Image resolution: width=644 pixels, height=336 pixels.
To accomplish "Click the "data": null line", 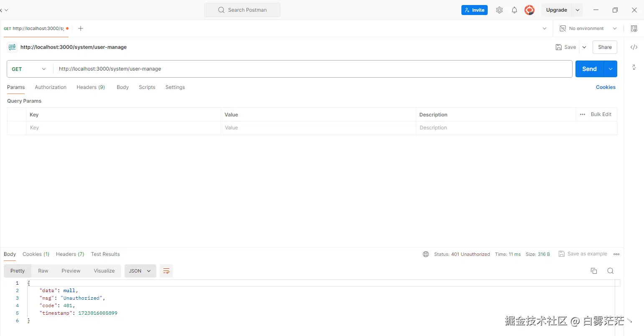I will tap(59, 291).
